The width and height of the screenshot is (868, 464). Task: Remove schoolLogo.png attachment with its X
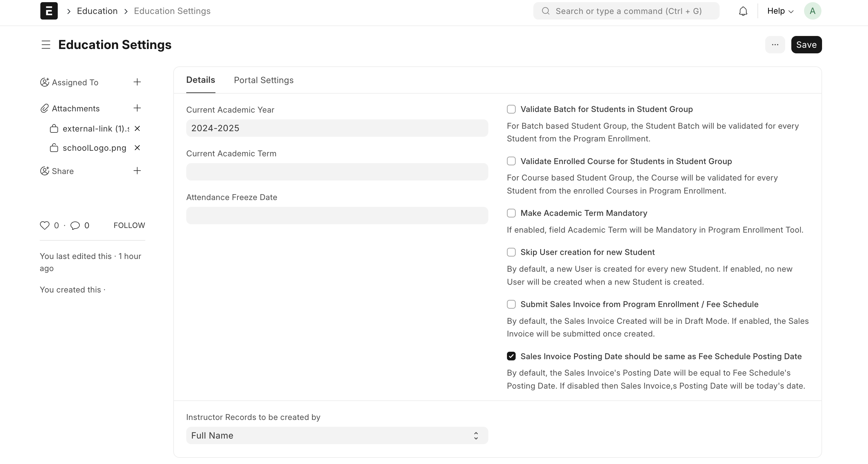click(x=137, y=148)
